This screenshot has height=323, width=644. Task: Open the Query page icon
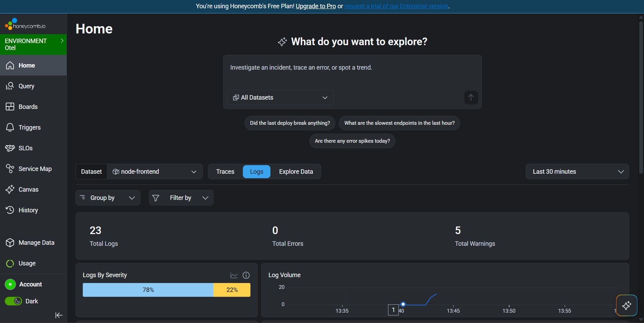(x=10, y=86)
